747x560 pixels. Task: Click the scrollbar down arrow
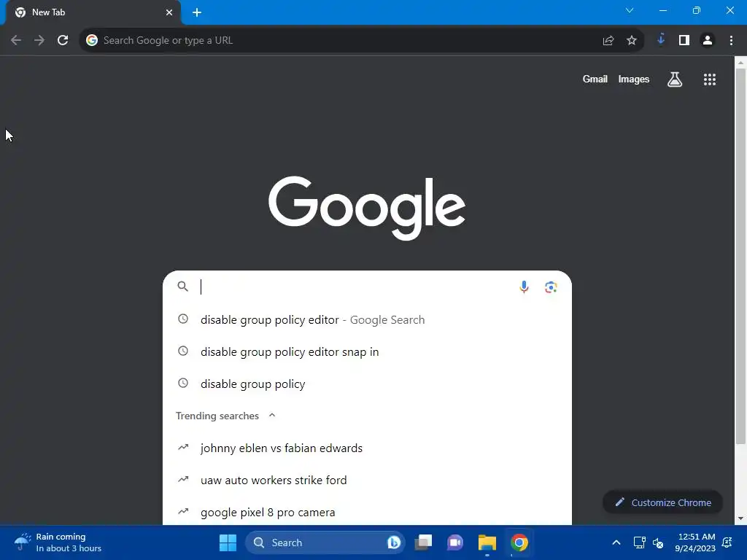point(740,518)
